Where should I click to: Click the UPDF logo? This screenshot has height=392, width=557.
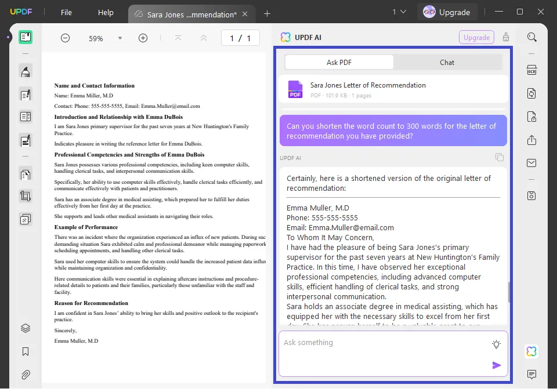(x=21, y=12)
